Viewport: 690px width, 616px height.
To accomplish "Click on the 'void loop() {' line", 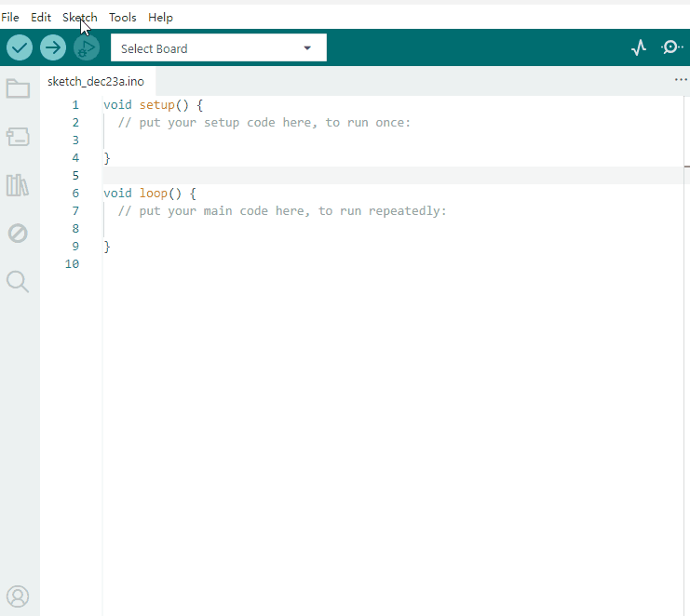I will click(x=150, y=194).
